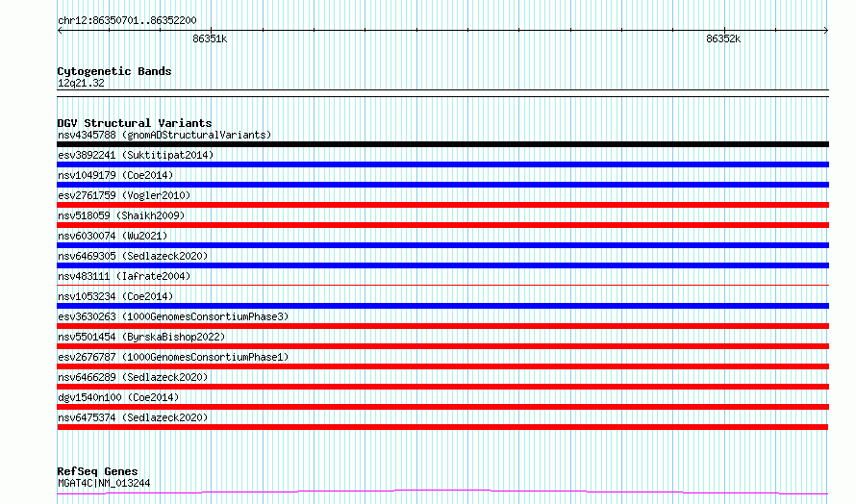Click the RefSeq Genes track title

coord(97,471)
